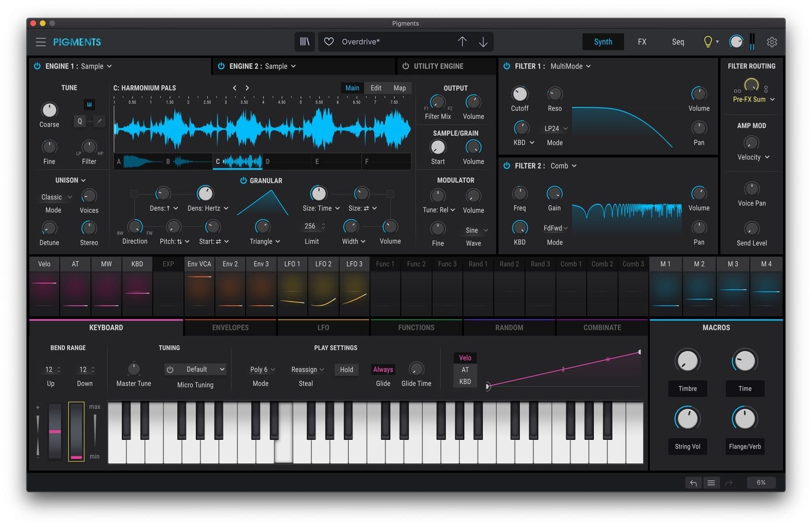Open the gear settings panel

click(772, 42)
